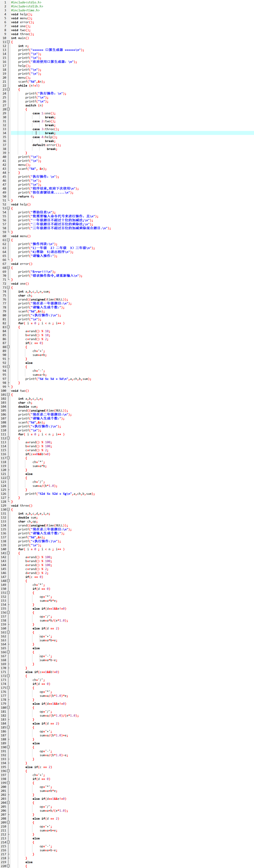
Task: Collapse the help() function fold at line 53
Action: [8, 208]
